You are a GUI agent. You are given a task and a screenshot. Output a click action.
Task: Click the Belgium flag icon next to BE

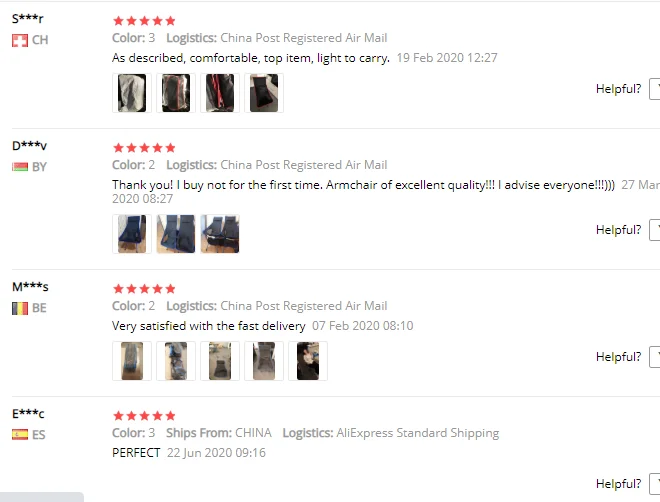coord(20,308)
